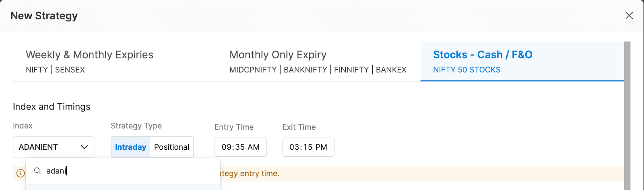Click the info icon in the warning banner

(20, 173)
